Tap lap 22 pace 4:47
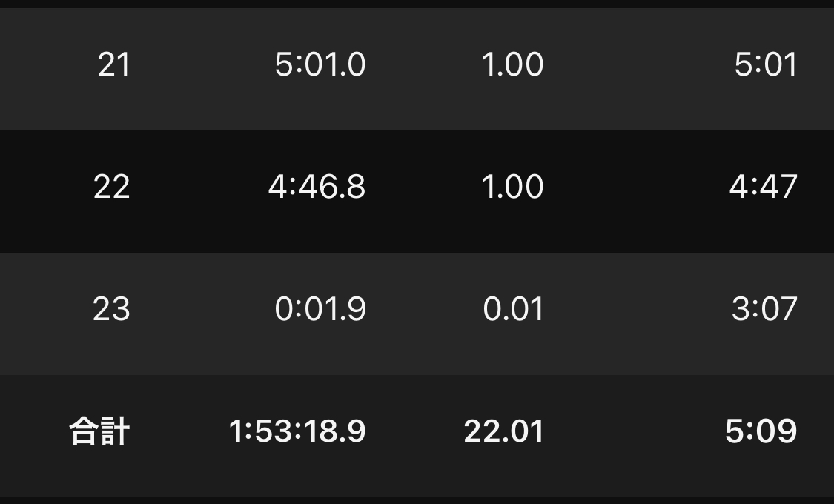Image resolution: width=834 pixels, height=504 pixels. click(x=764, y=187)
